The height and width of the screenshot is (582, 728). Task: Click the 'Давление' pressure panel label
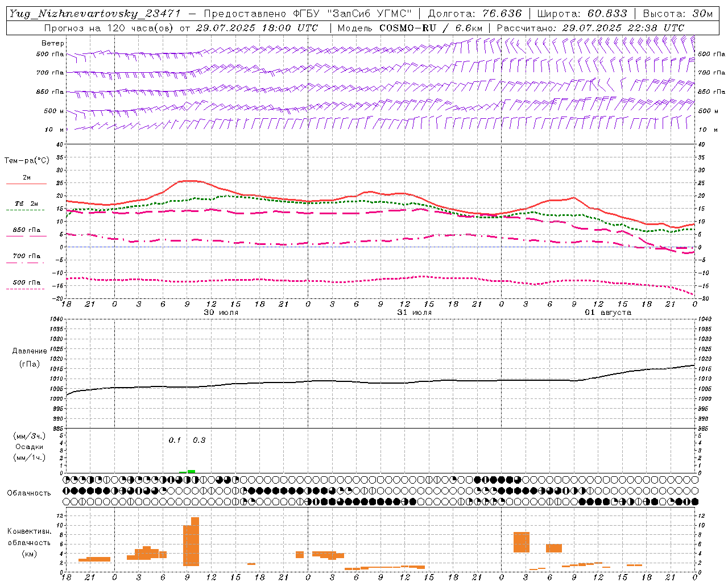[30, 351]
